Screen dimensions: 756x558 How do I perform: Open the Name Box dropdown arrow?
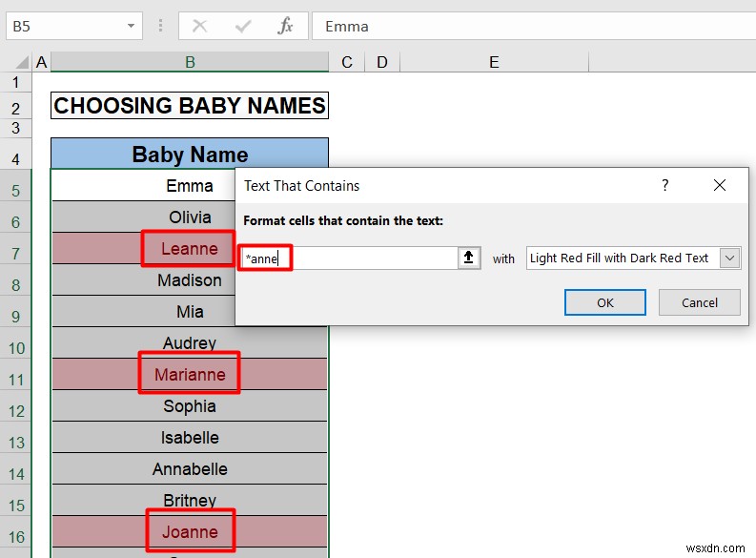click(x=131, y=26)
